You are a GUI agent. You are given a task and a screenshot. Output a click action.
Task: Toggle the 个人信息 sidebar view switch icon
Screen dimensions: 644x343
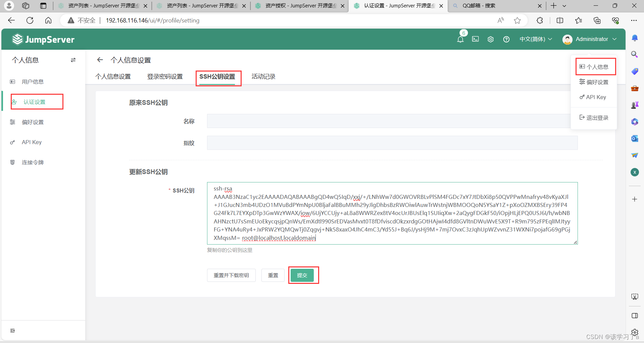coord(73,60)
